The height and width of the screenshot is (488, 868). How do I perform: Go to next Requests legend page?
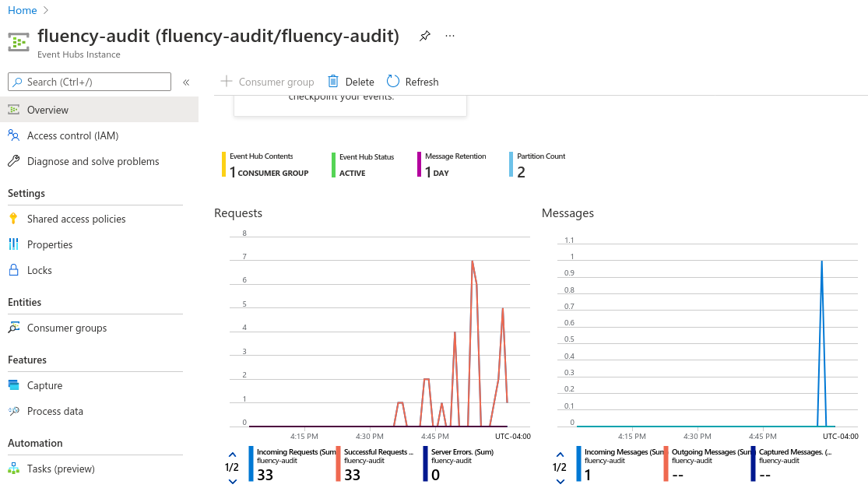point(233,481)
